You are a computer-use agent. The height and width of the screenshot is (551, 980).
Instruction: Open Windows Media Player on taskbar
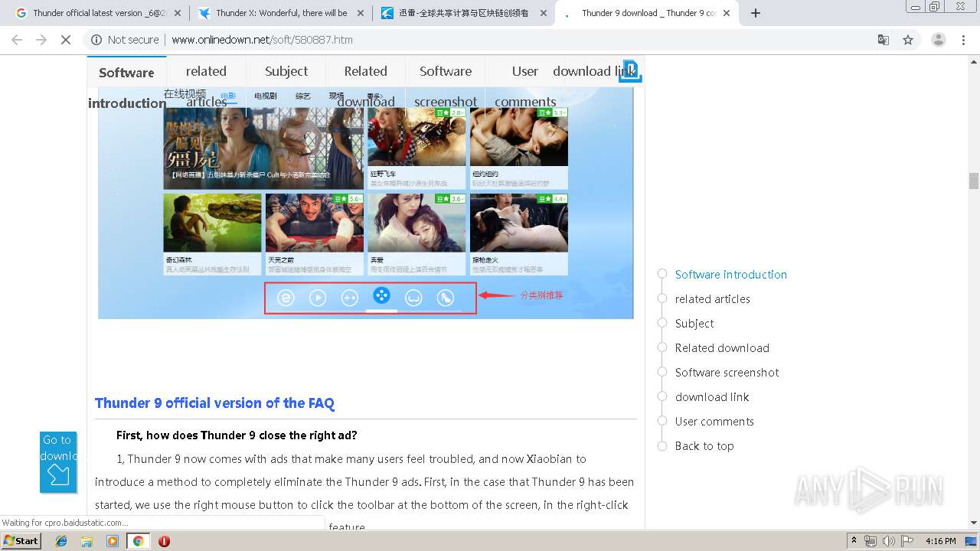pyautogui.click(x=113, y=541)
